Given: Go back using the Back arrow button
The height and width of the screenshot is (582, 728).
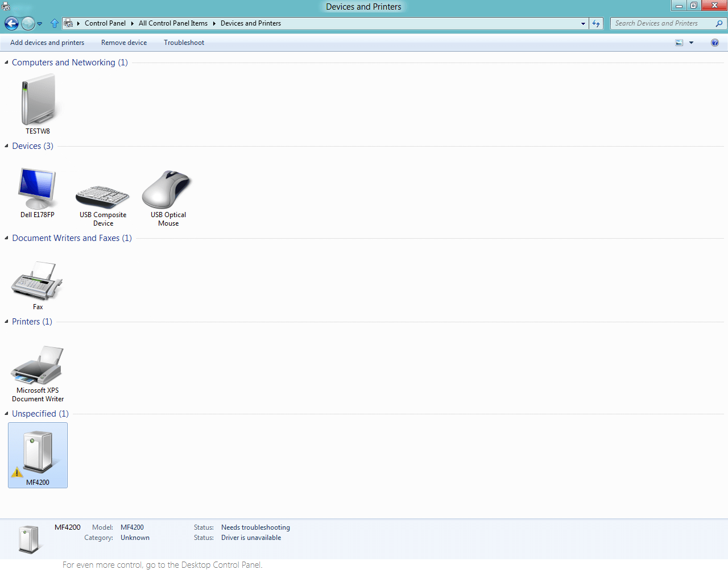Looking at the screenshot, I should 11,23.
